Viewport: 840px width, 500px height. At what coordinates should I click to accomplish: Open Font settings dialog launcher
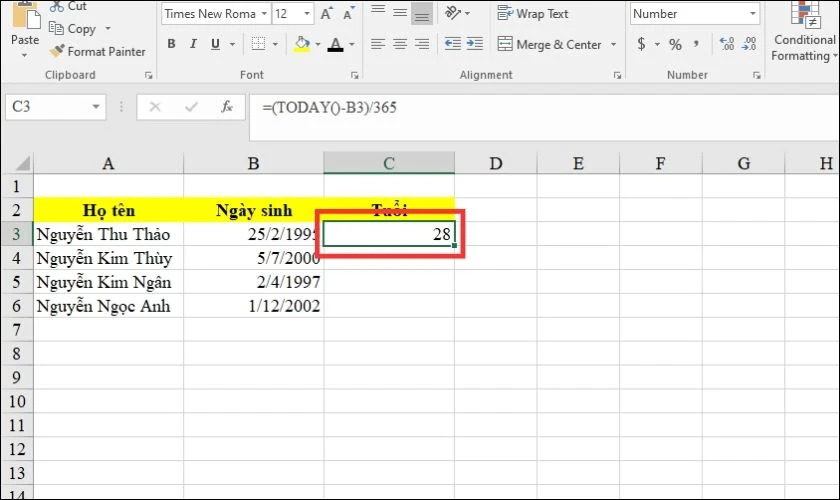click(355, 76)
